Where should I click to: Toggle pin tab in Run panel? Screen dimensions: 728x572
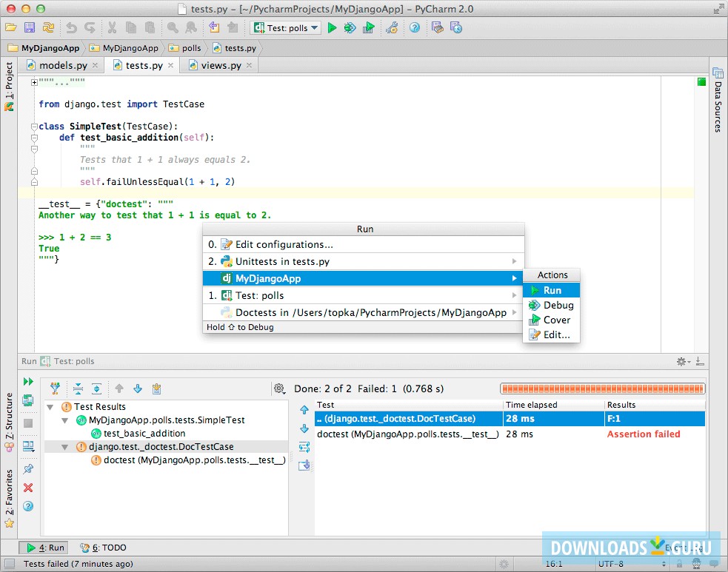coord(28,469)
